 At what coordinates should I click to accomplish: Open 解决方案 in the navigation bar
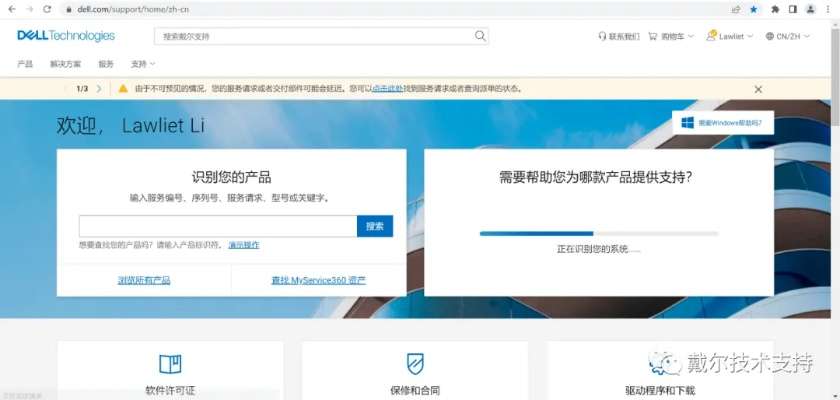(65, 64)
